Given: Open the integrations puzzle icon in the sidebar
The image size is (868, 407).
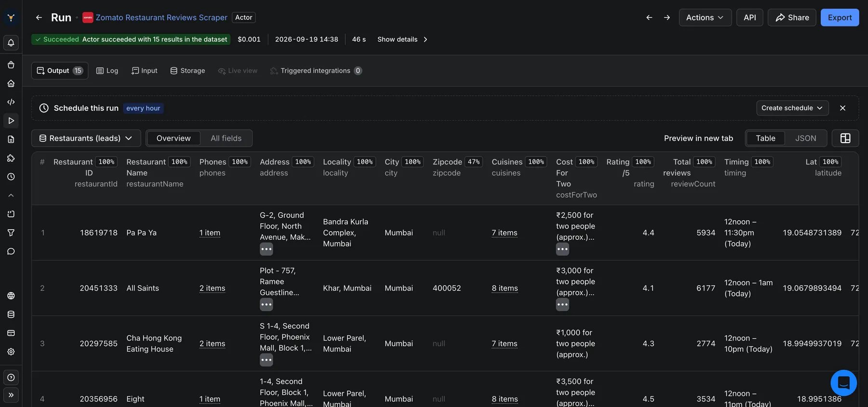Looking at the screenshot, I should pyautogui.click(x=11, y=158).
